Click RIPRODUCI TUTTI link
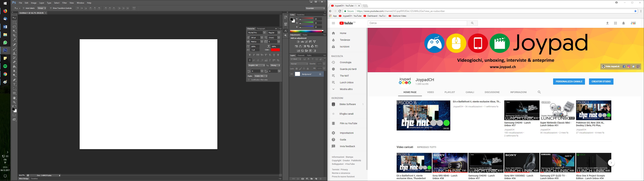 click(426, 147)
